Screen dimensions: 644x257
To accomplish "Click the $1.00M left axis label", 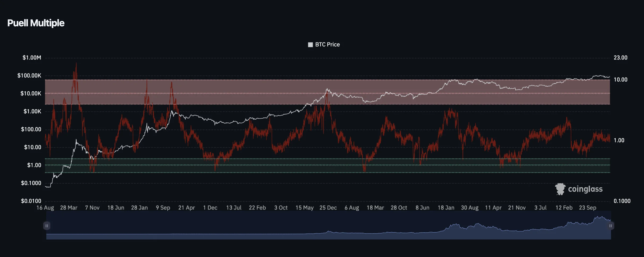I will [32, 58].
